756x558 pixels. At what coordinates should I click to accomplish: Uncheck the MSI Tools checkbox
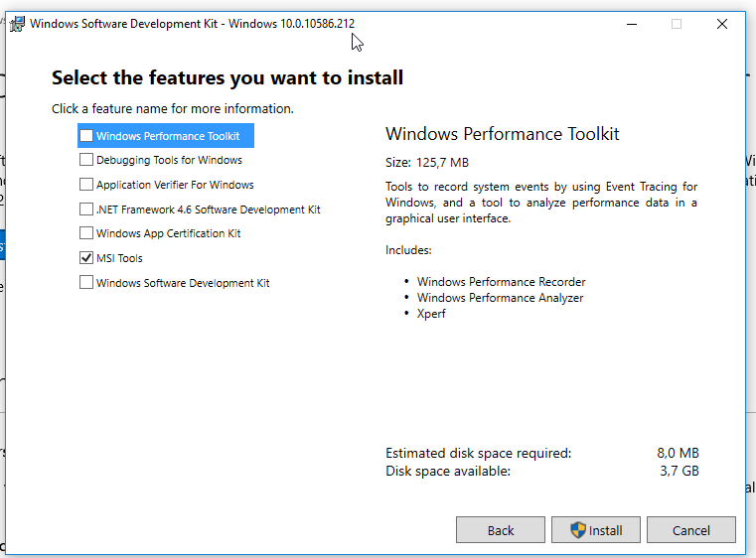[86, 258]
